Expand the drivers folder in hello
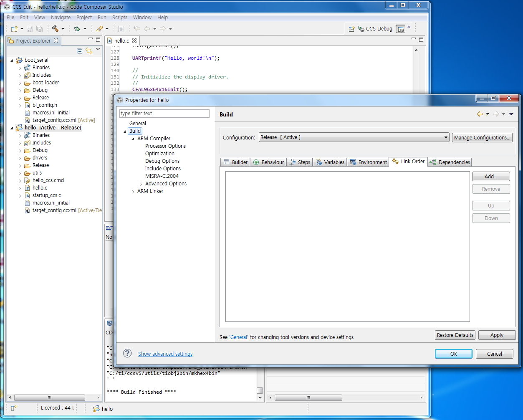 20,158
